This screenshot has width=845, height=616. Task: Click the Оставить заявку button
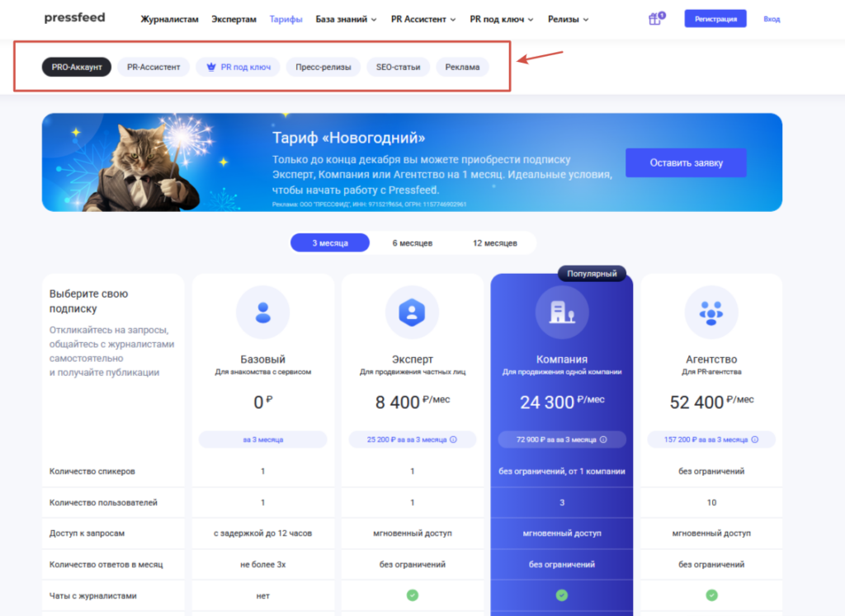[686, 162]
